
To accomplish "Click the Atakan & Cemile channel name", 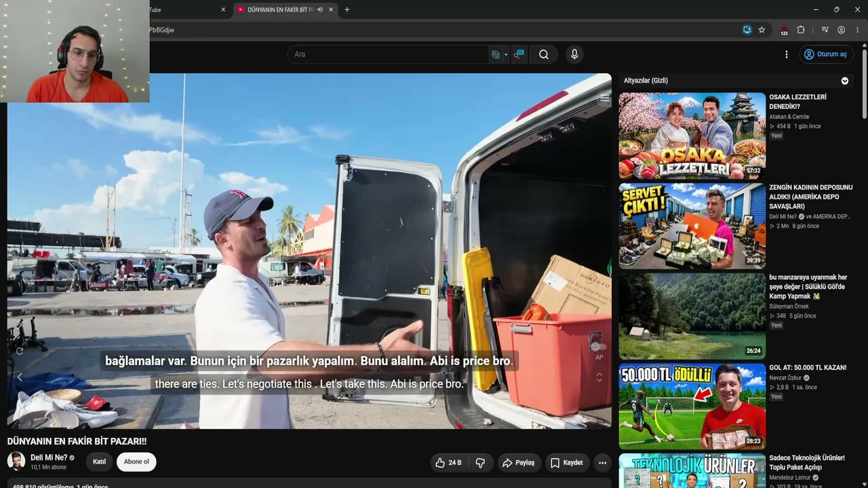I will [789, 117].
